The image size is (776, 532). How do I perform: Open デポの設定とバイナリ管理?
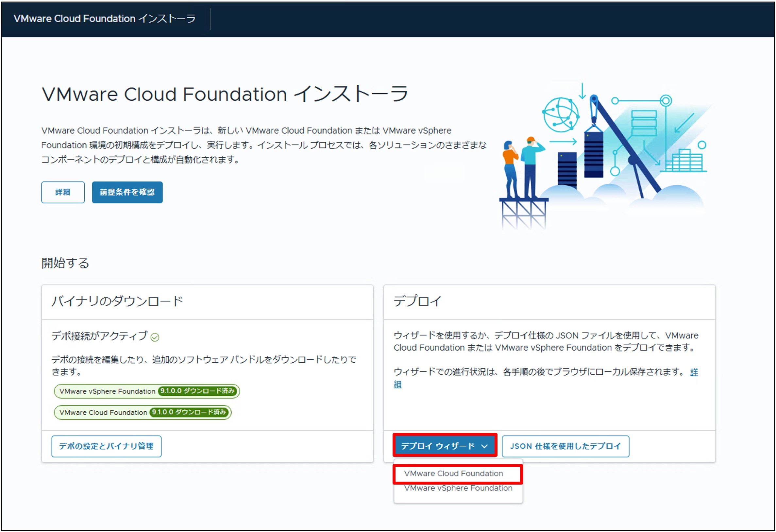[x=106, y=447]
